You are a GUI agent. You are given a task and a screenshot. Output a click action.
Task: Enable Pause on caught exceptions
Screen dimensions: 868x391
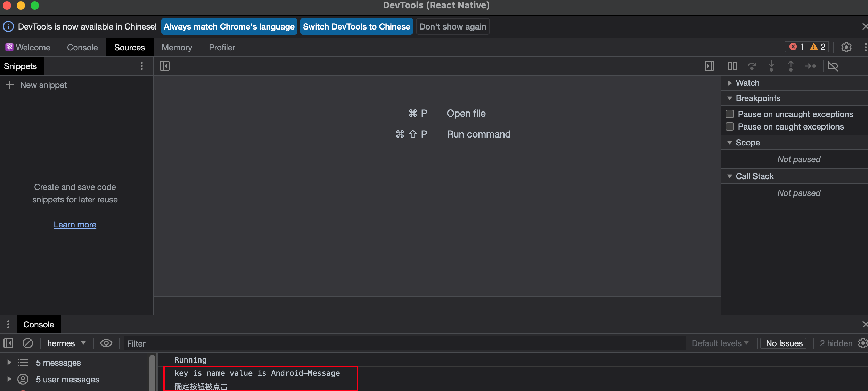(x=730, y=126)
